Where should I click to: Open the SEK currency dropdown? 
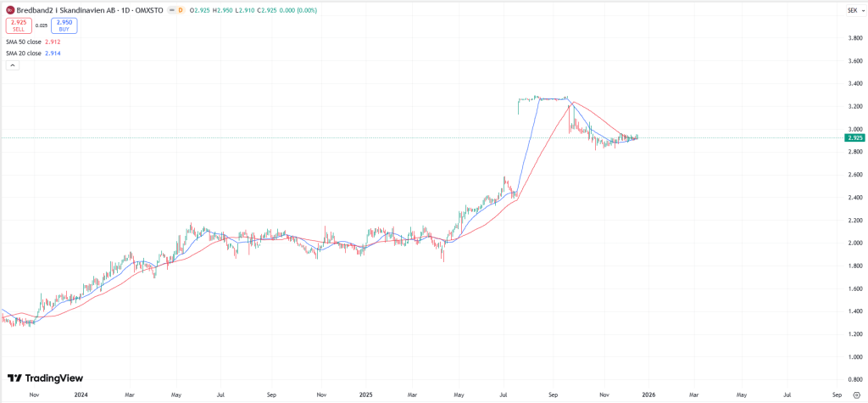tap(851, 9)
